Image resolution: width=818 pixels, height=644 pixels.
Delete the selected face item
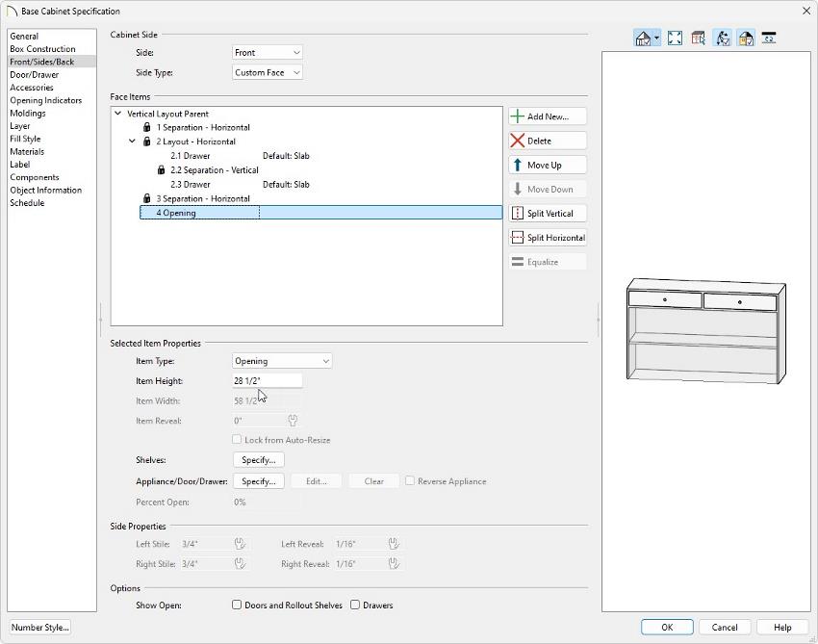pos(548,141)
